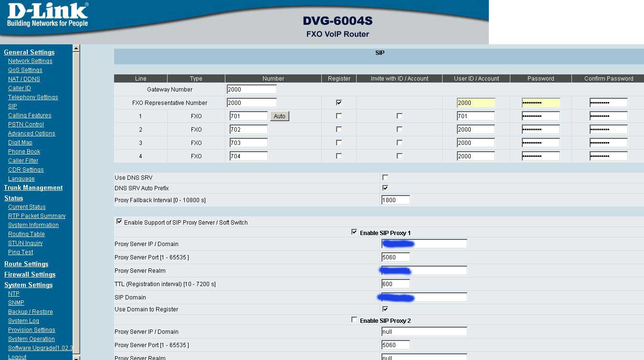Enable the Use DNS SRV checkbox
This screenshot has width=644, height=360.
pyautogui.click(x=385, y=177)
